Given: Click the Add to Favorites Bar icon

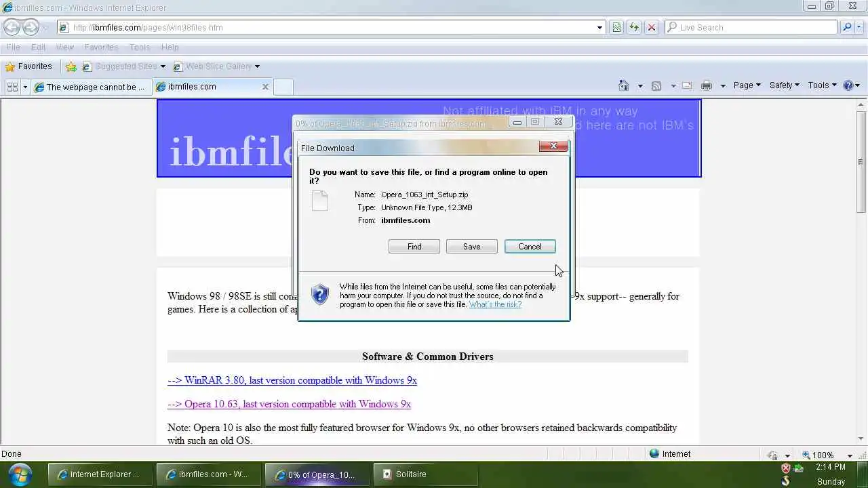Looking at the screenshot, I should [x=71, y=66].
